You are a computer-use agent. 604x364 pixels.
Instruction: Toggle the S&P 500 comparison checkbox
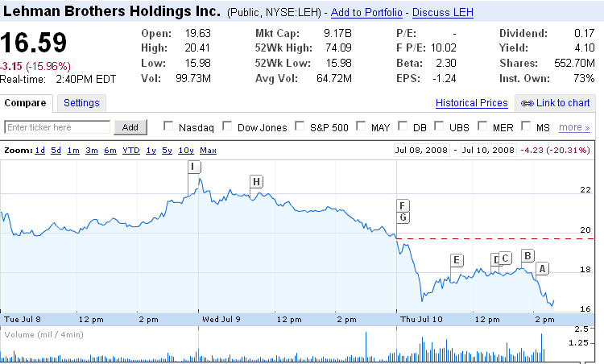coord(301,126)
